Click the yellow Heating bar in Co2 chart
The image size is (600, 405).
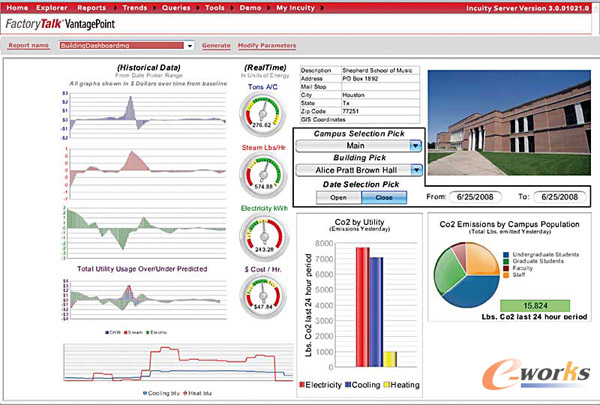coord(390,359)
